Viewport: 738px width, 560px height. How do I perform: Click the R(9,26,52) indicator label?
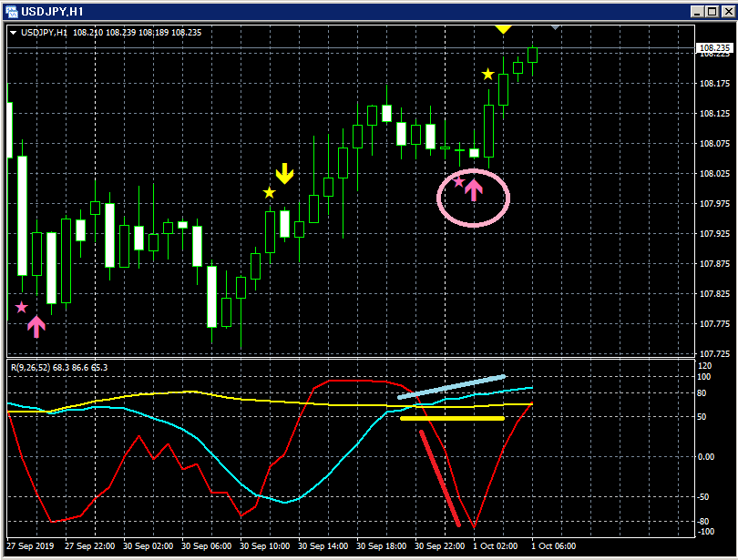(x=30, y=368)
